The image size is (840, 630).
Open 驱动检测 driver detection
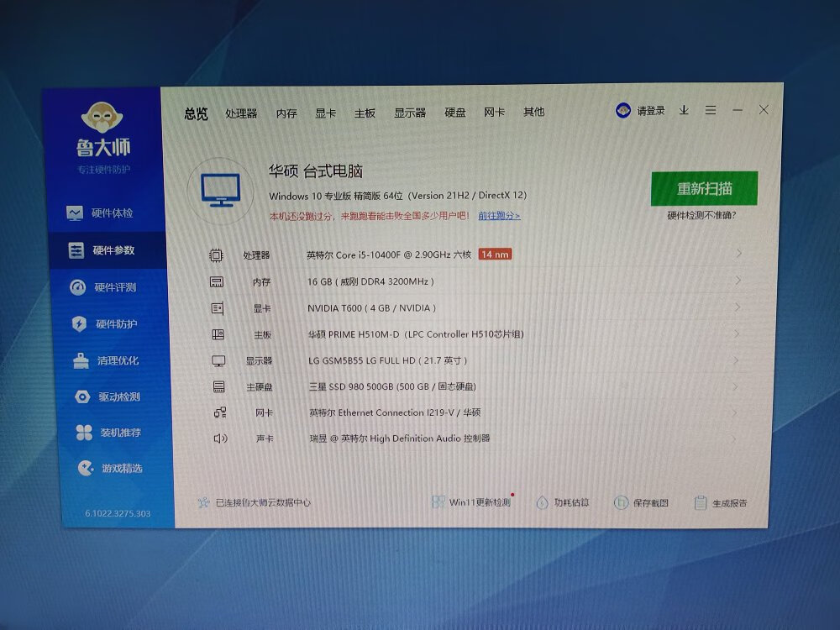108,397
